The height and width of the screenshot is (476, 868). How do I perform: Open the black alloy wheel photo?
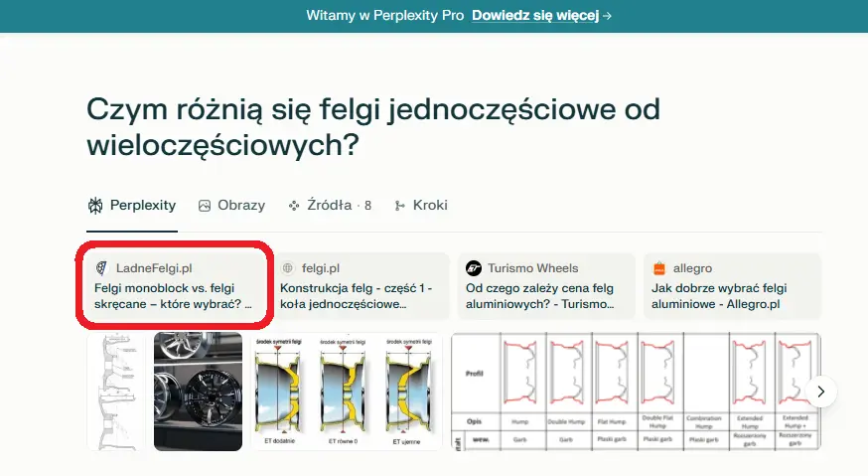(198, 392)
